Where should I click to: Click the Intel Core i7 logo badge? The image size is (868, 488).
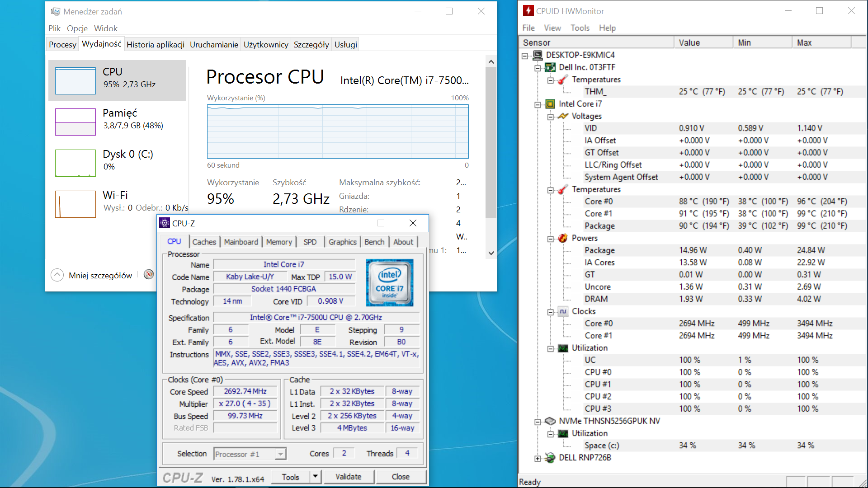tap(389, 282)
